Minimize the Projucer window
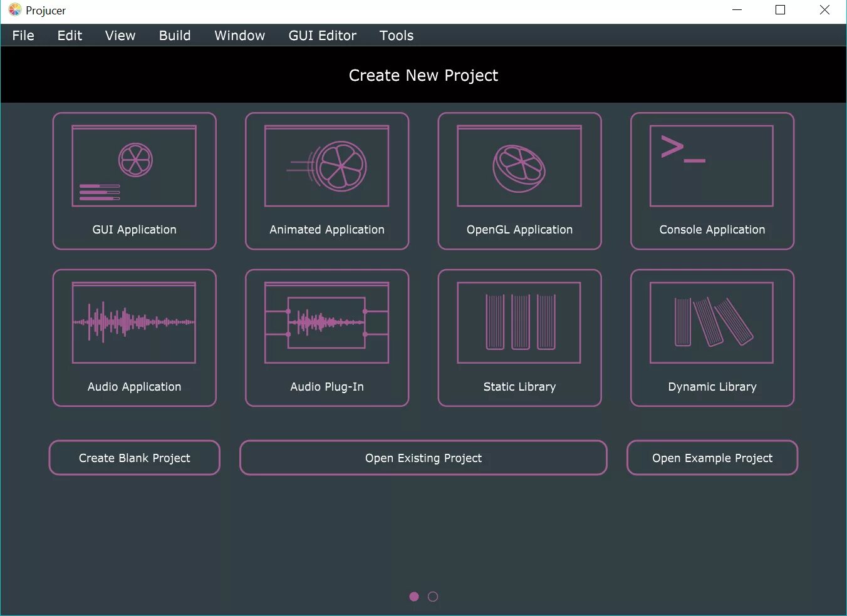Image resolution: width=847 pixels, height=616 pixels. point(737,10)
